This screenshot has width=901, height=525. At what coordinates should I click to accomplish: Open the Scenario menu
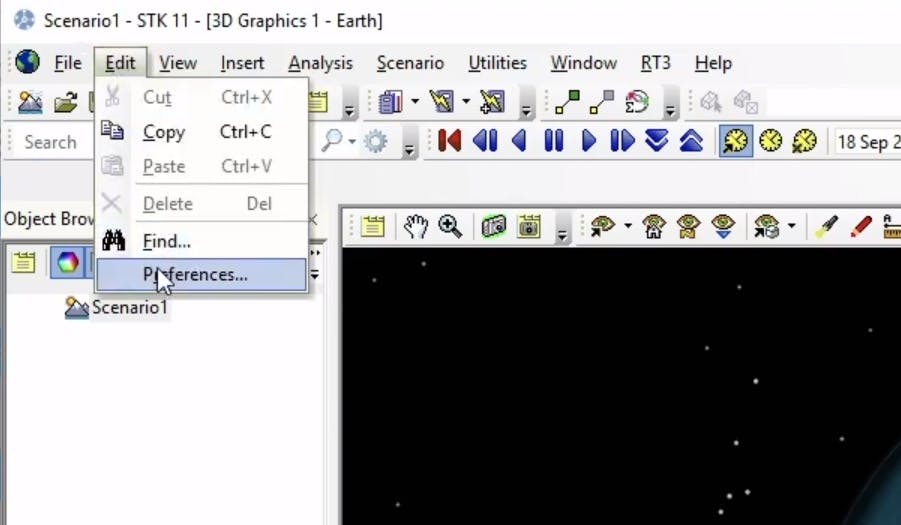pos(410,63)
